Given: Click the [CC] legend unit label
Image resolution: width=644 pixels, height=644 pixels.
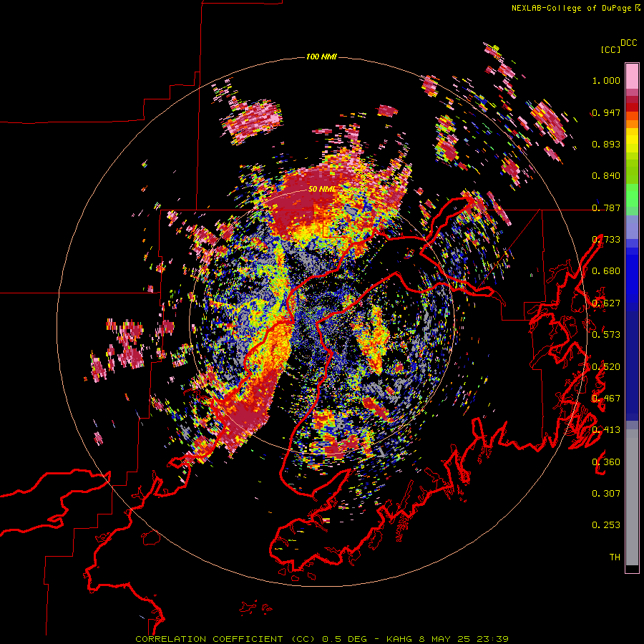Looking at the screenshot, I should [x=610, y=49].
